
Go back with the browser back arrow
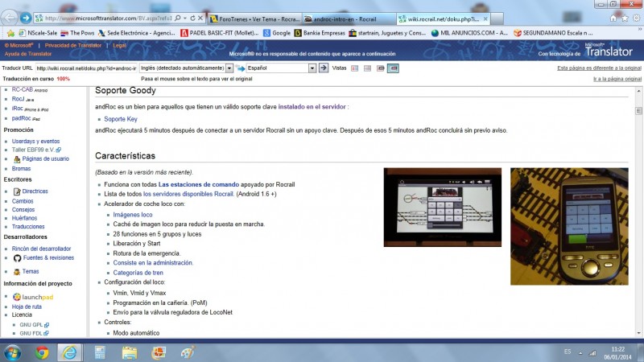(9, 18)
